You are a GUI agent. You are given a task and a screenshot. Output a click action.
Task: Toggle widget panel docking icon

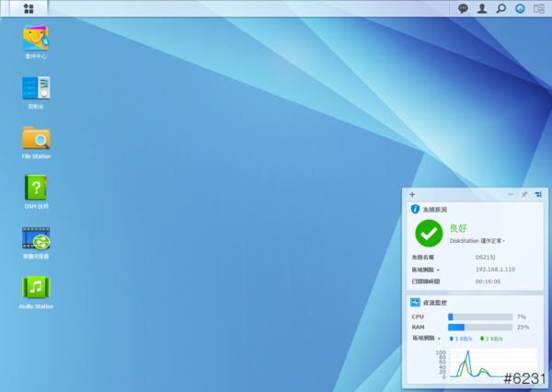(538, 194)
